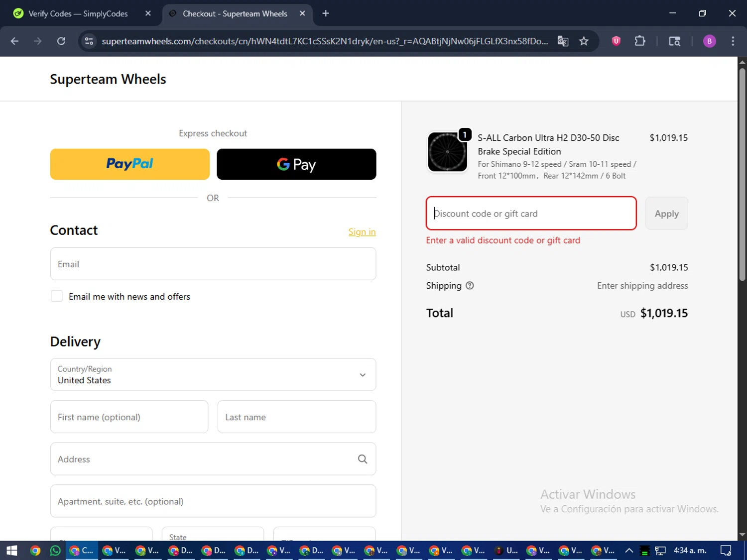Click the browser forward arrow
Image resolution: width=747 pixels, height=560 pixels.
[38, 41]
